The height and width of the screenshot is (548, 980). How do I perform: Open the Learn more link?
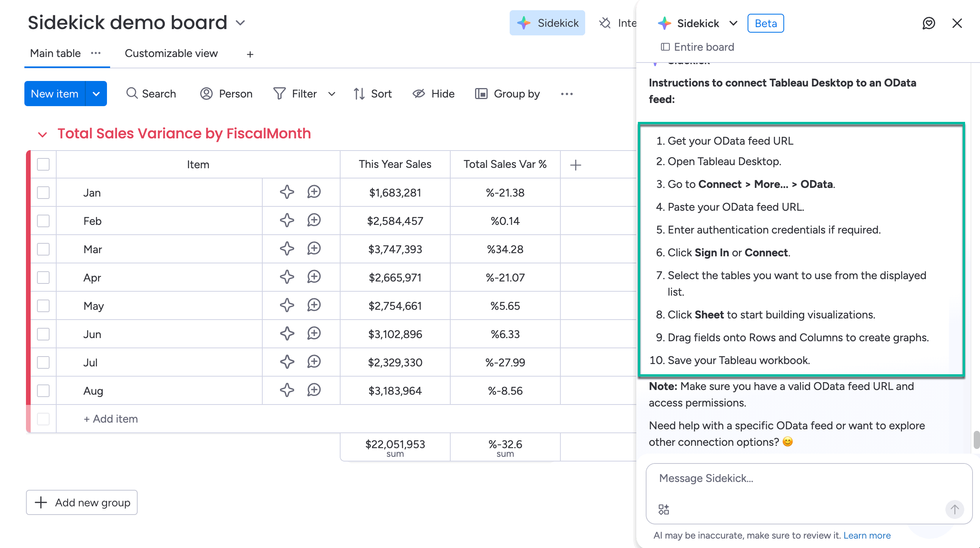[867, 535]
